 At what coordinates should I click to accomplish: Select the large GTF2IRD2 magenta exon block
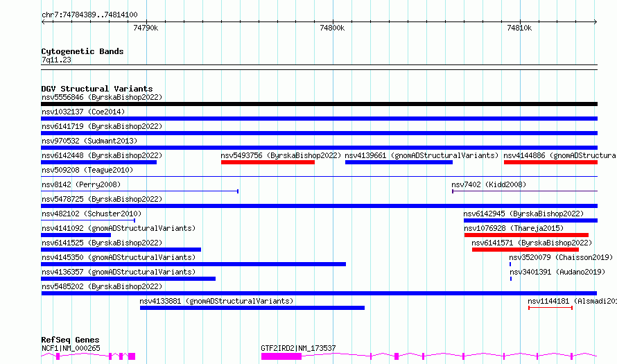281,356
